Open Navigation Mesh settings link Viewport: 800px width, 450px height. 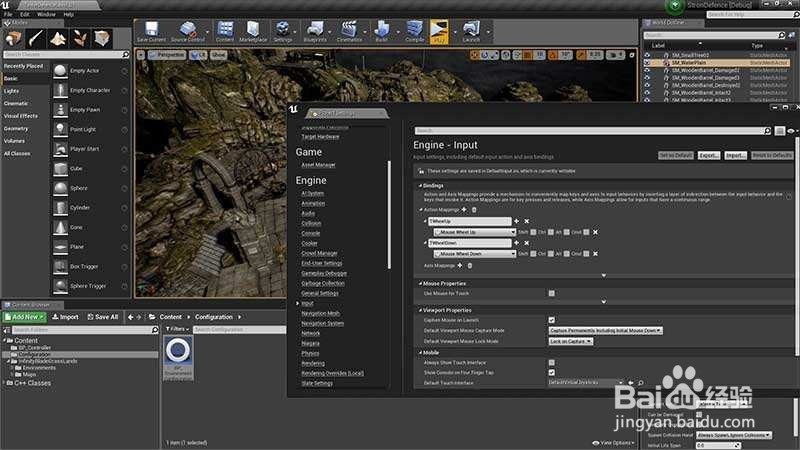click(320, 313)
